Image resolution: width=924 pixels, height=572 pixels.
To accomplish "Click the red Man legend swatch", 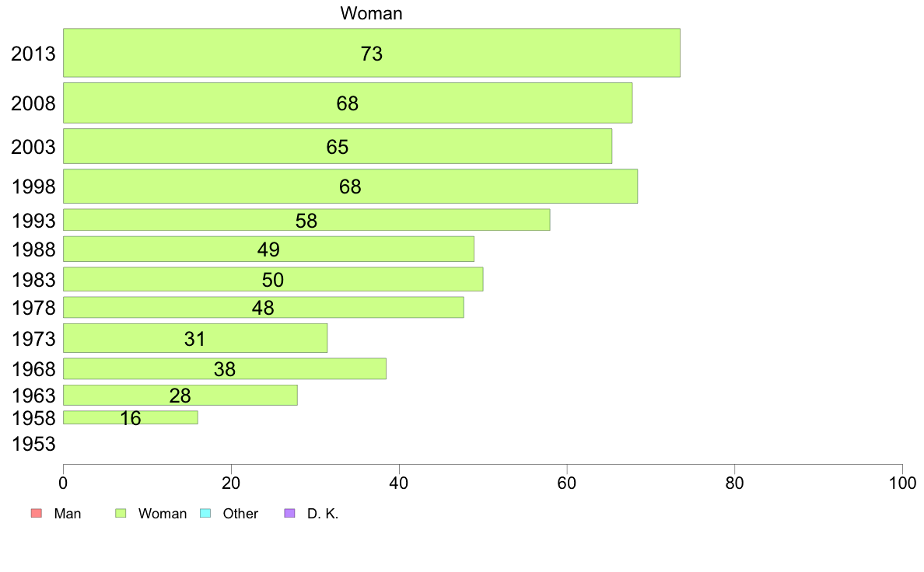I will pos(36,513).
